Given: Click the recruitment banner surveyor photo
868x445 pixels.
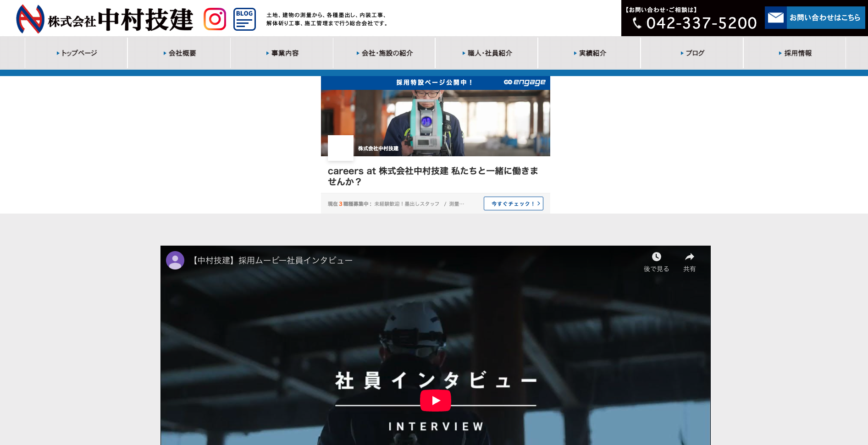Looking at the screenshot, I should pyautogui.click(x=435, y=123).
